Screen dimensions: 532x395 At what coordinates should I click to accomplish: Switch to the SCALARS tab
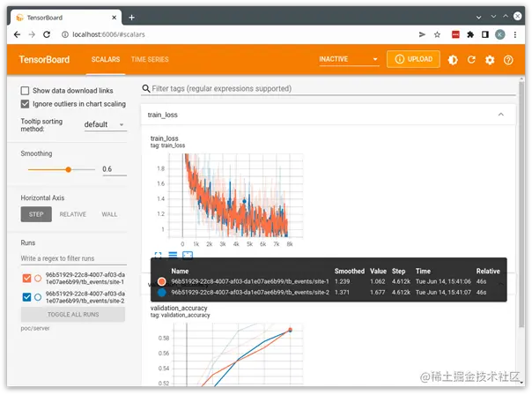tap(106, 59)
